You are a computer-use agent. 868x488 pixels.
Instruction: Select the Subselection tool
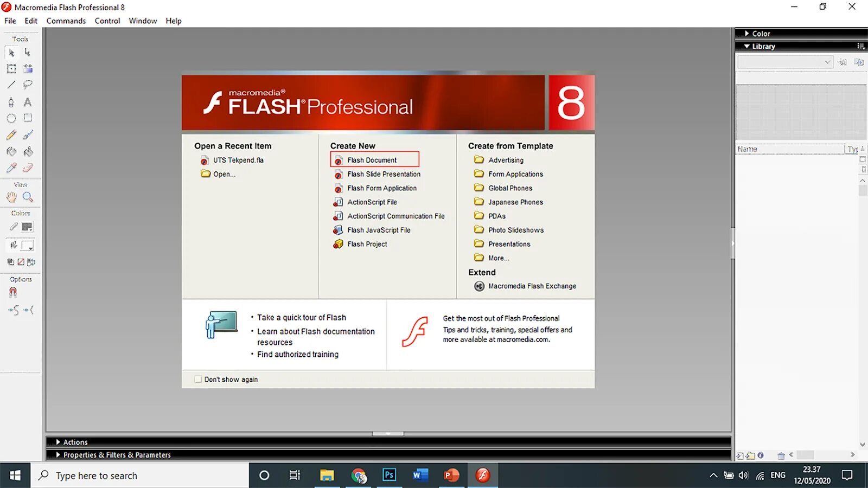point(28,53)
